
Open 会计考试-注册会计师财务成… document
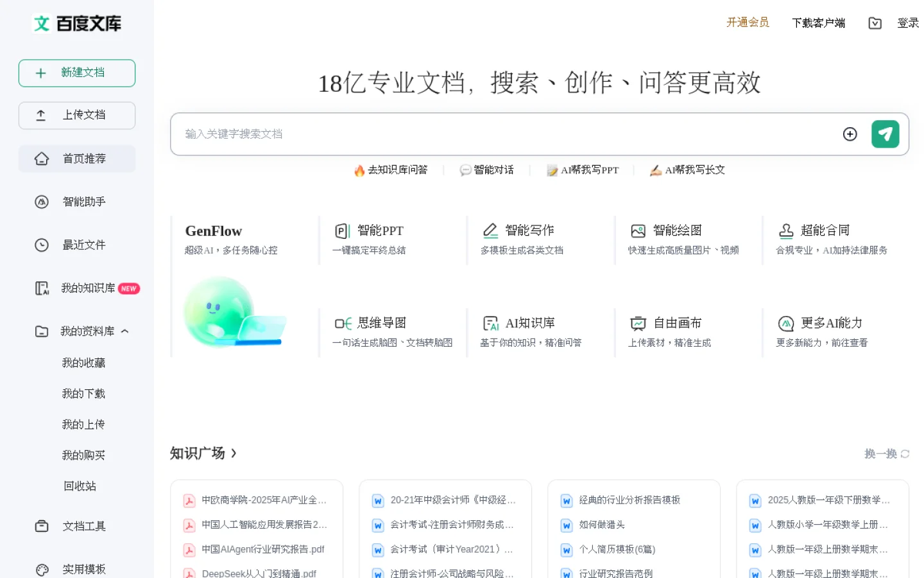click(x=452, y=525)
